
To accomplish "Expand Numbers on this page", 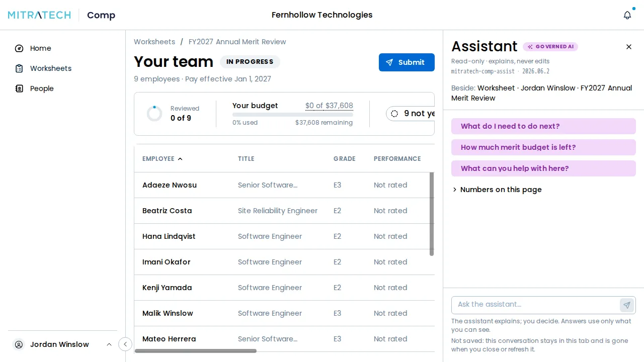I will 497,190.
